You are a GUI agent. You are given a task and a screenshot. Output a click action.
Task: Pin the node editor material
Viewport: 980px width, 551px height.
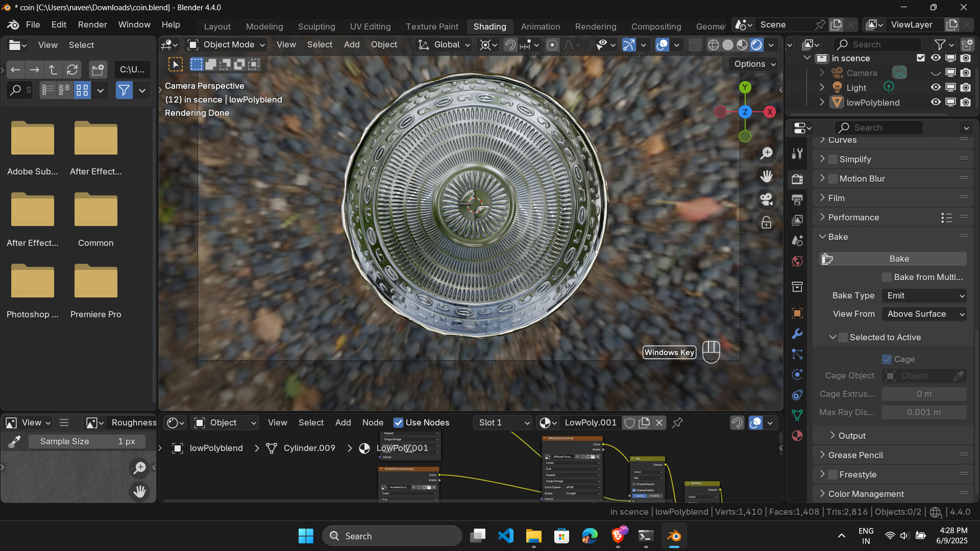pos(677,423)
